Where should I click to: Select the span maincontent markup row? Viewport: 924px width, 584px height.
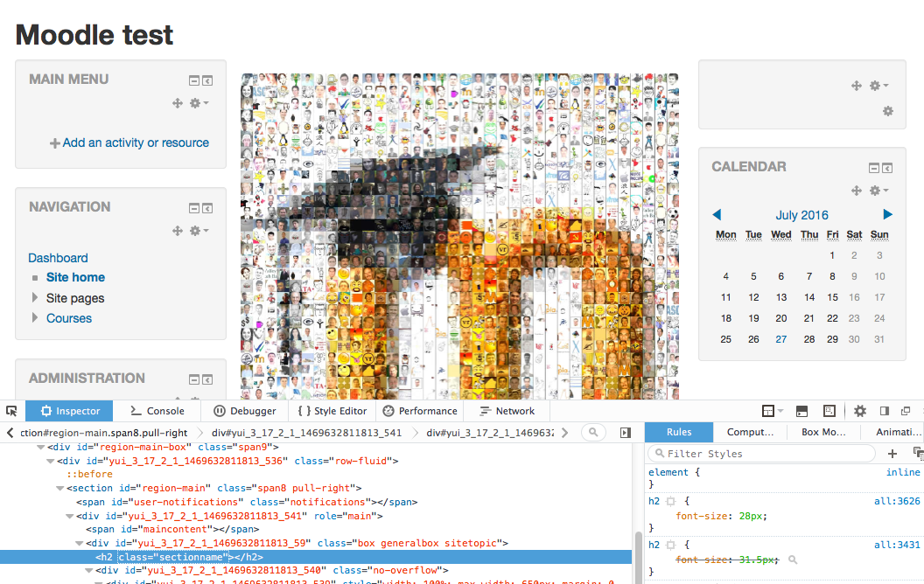(x=316, y=529)
